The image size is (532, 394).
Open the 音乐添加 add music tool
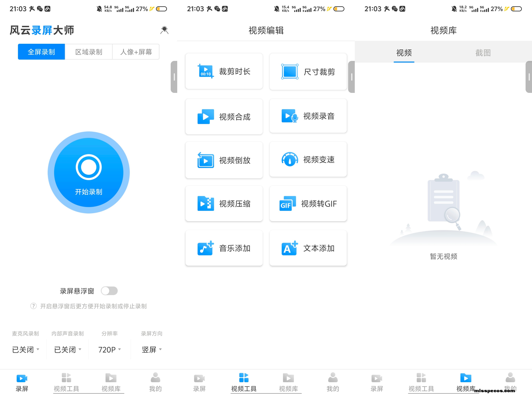224,248
